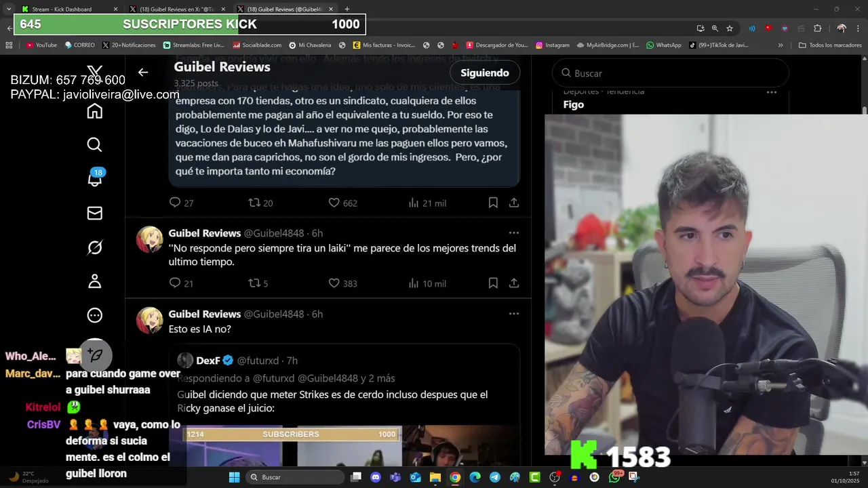The width and height of the screenshot is (868, 488).
Task: Share the tweet with 21 mil views
Action: click(514, 203)
